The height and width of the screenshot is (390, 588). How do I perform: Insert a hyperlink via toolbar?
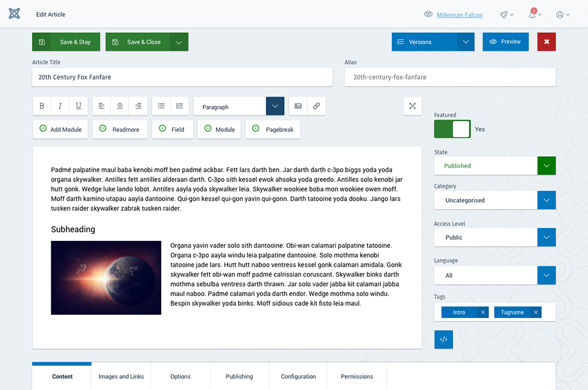coord(316,106)
